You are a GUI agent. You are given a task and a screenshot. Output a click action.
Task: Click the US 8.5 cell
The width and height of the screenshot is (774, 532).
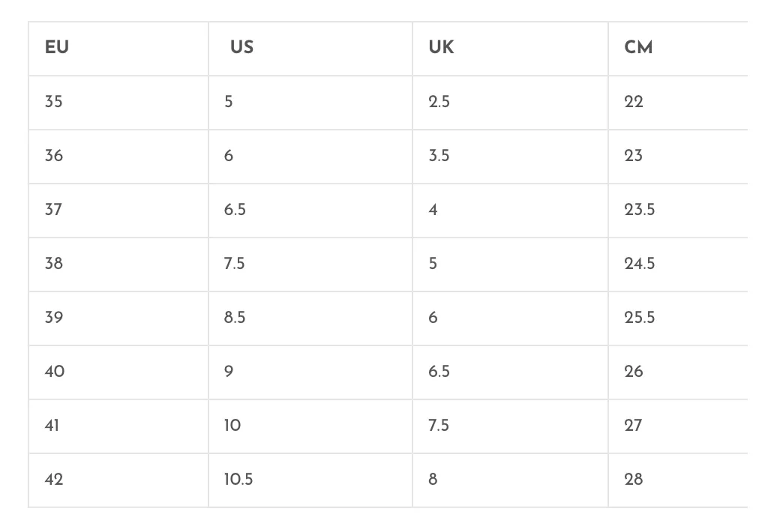click(x=310, y=318)
